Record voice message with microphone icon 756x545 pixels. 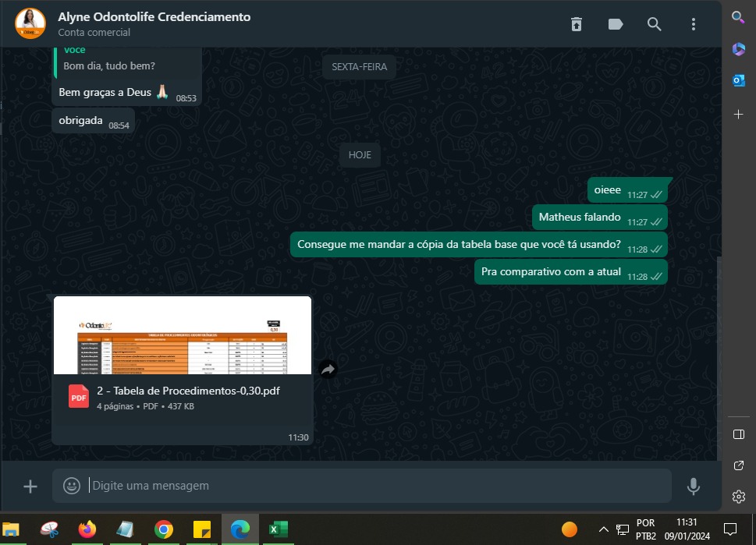pyautogui.click(x=694, y=487)
